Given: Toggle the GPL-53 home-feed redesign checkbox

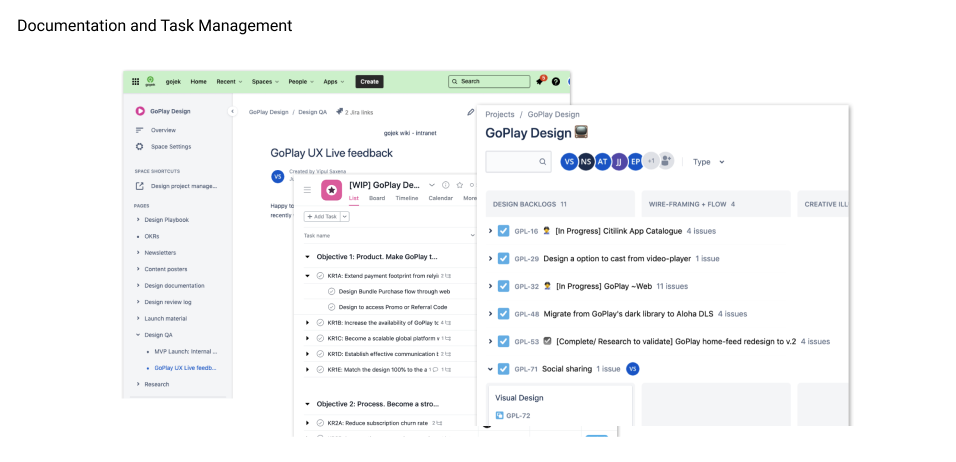Looking at the screenshot, I should [x=503, y=341].
